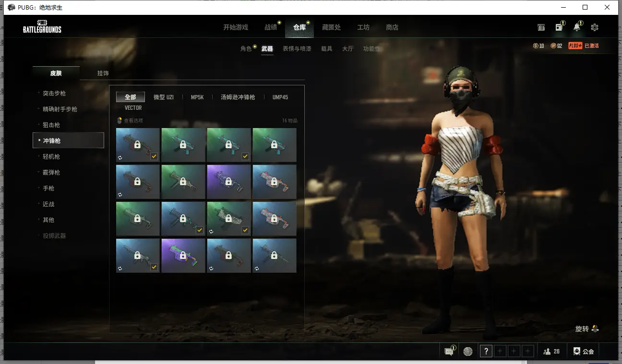Open the 工坊 tab

[x=363, y=27]
